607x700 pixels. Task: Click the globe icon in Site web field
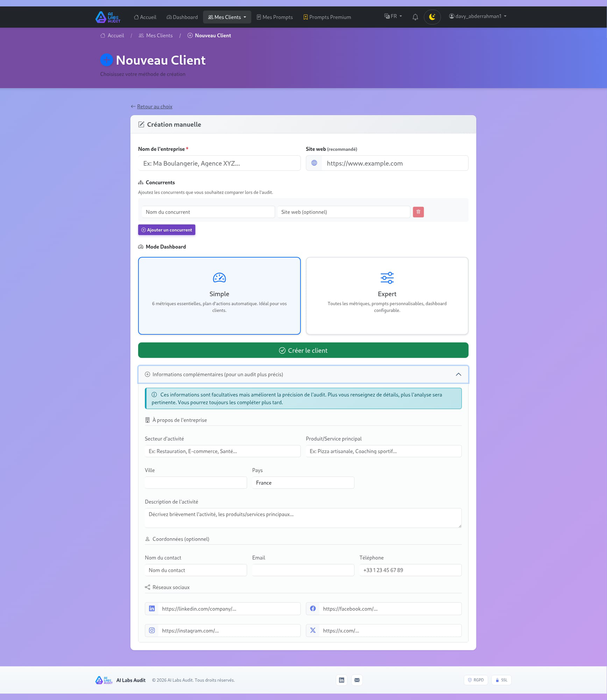314,163
